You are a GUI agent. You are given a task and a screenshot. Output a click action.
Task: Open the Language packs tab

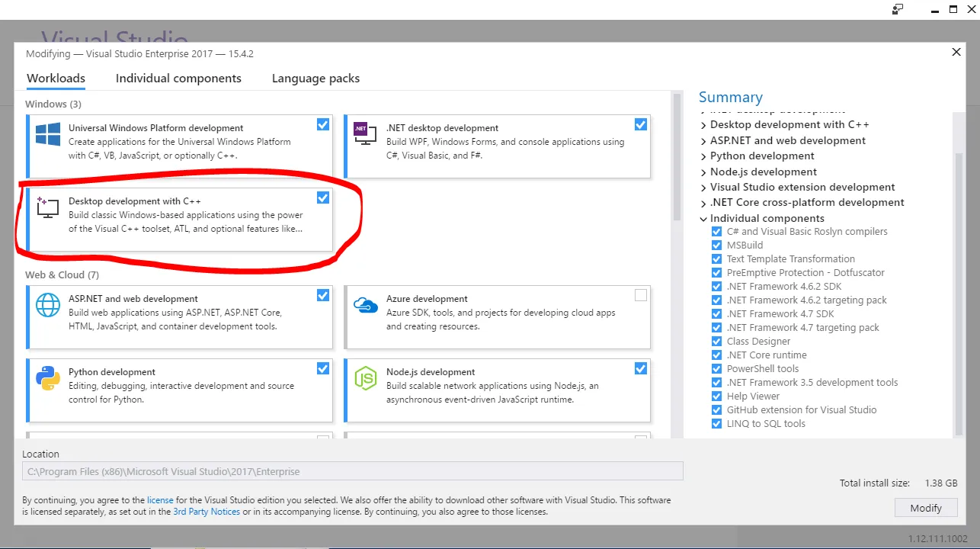click(315, 79)
